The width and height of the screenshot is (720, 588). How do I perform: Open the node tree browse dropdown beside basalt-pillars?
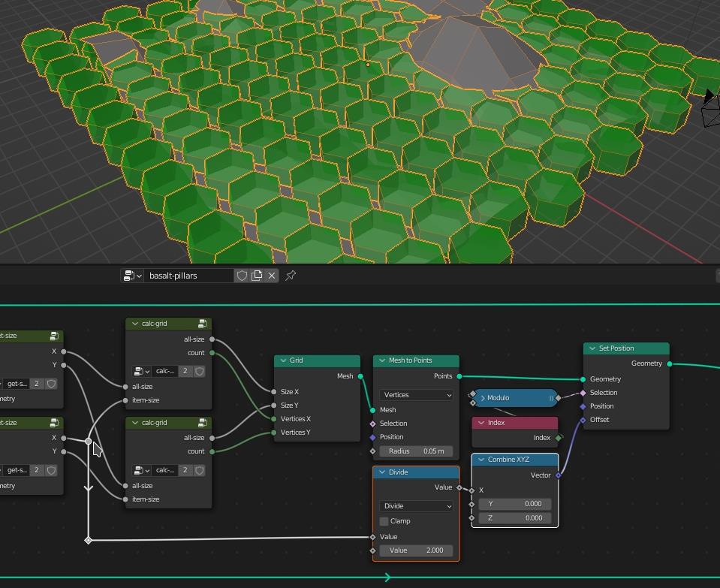click(132, 276)
